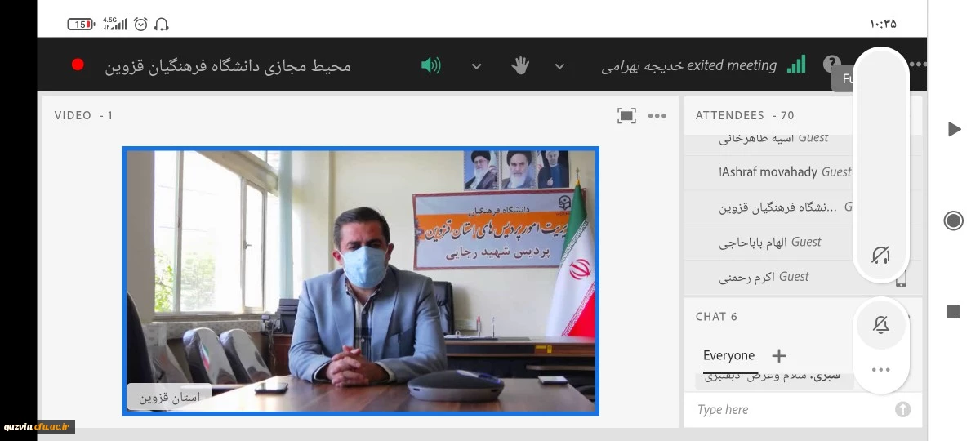Expand the raise hand status dropdown
Viewport: 980px width, 441px height.
559,66
